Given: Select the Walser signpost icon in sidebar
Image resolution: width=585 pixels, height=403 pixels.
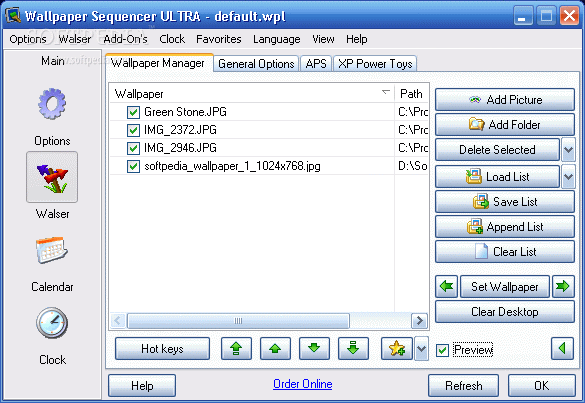Looking at the screenshot, I should coord(52,177).
